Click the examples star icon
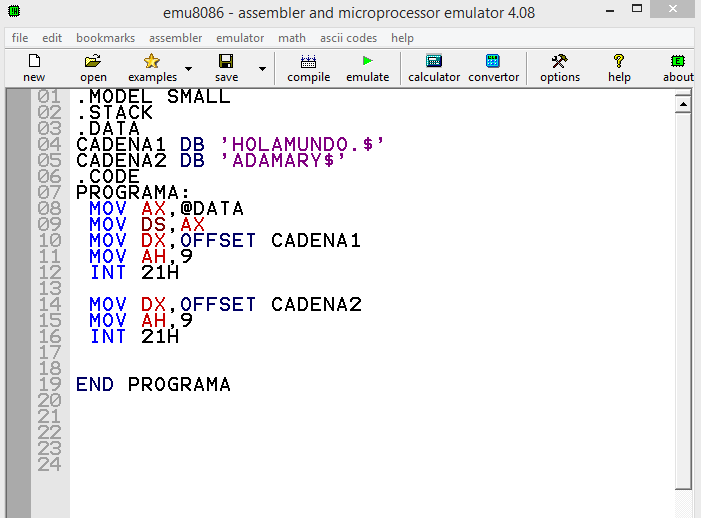Viewport: 701px width, 518px height. click(x=152, y=67)
